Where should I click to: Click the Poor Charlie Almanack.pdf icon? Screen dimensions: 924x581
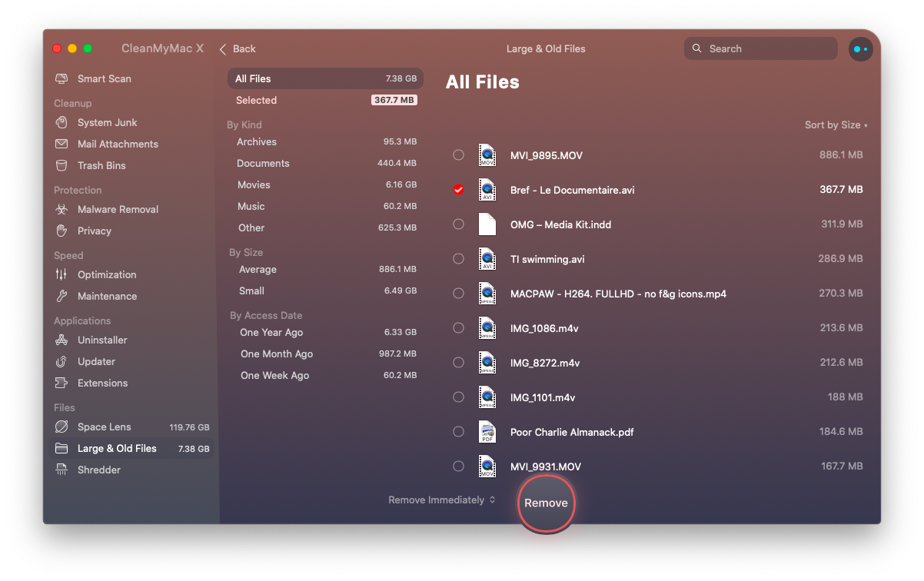(487, 432)
